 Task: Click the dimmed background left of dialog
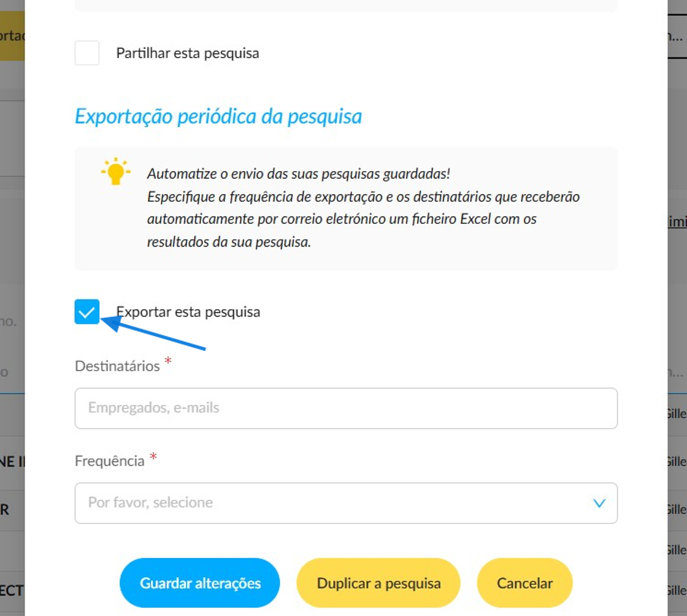[x=12, y=263]
